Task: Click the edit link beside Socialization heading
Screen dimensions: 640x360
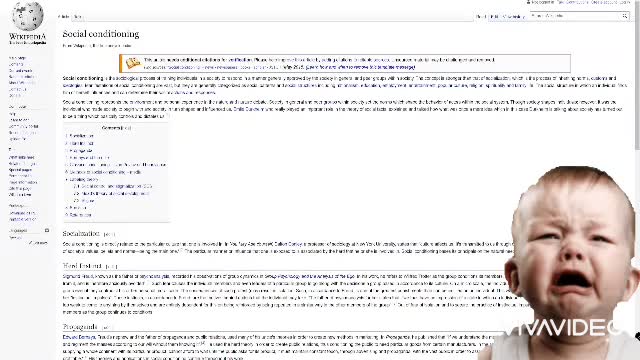Action: click(x=109, y=234)
